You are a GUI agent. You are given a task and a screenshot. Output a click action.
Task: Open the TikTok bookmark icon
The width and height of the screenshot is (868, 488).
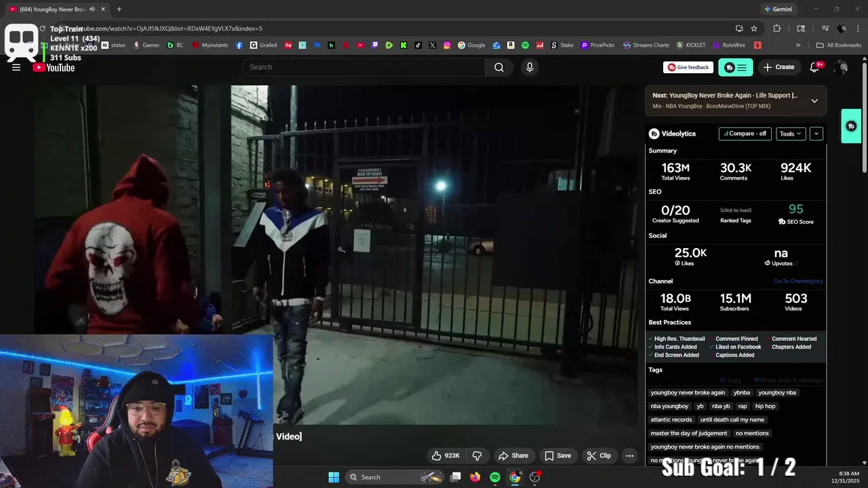pyautogui.click(x=418, y=45)
